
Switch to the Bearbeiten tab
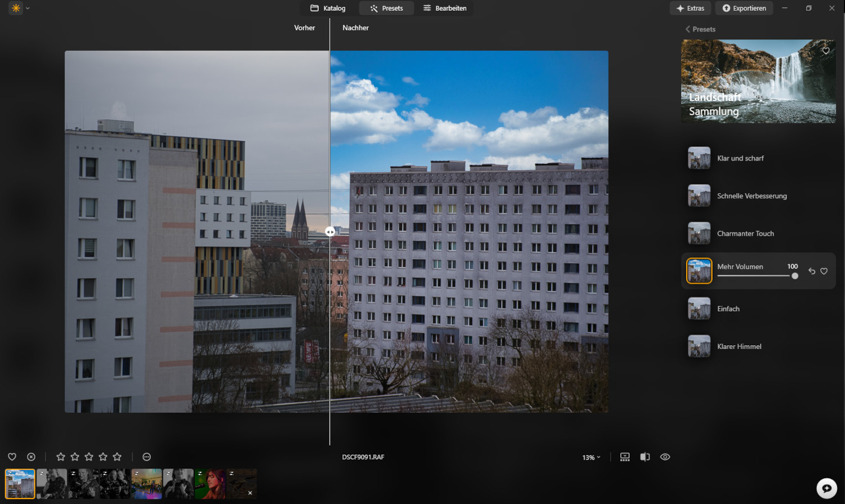coord(445,8)
